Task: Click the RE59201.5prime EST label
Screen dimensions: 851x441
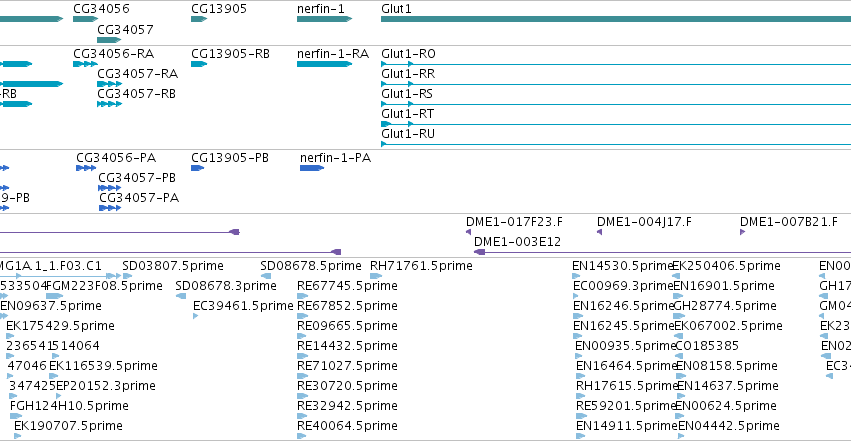Action: [627, 406]
